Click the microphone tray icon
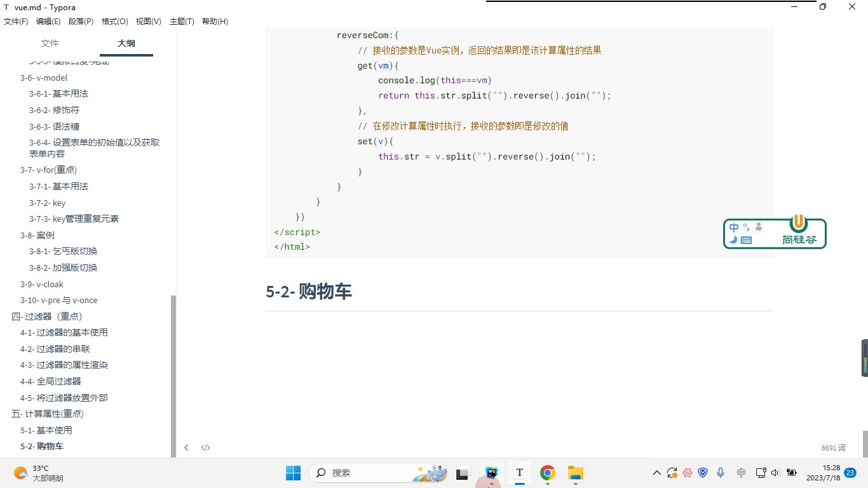Image resolution: width=868 pixels, height=488 pixels. [721, 473]
